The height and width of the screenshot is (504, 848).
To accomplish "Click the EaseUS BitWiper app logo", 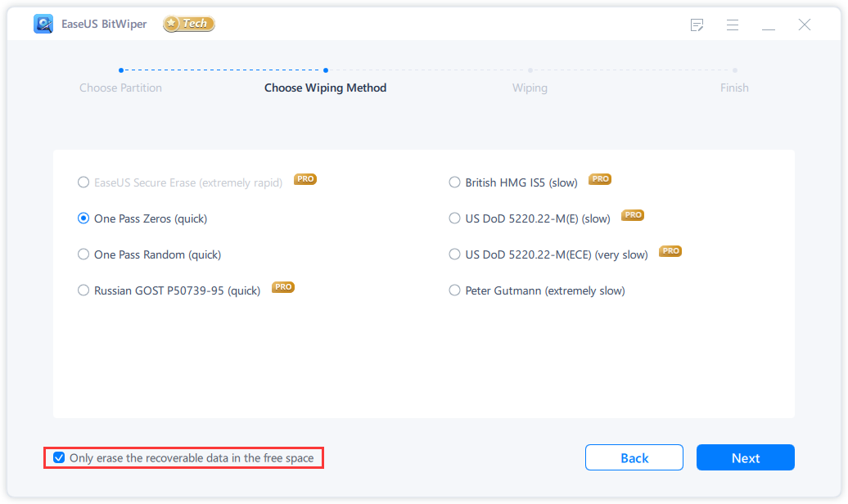I will pos(43,24).
